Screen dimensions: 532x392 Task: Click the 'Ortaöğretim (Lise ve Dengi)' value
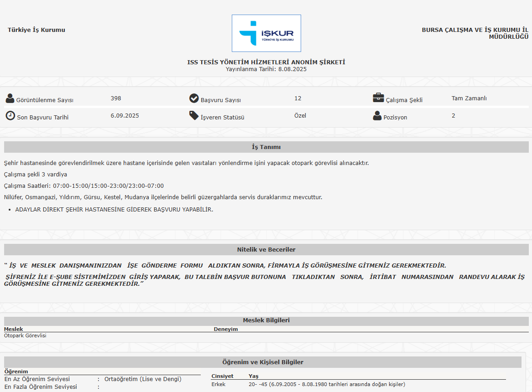[143, 379]
